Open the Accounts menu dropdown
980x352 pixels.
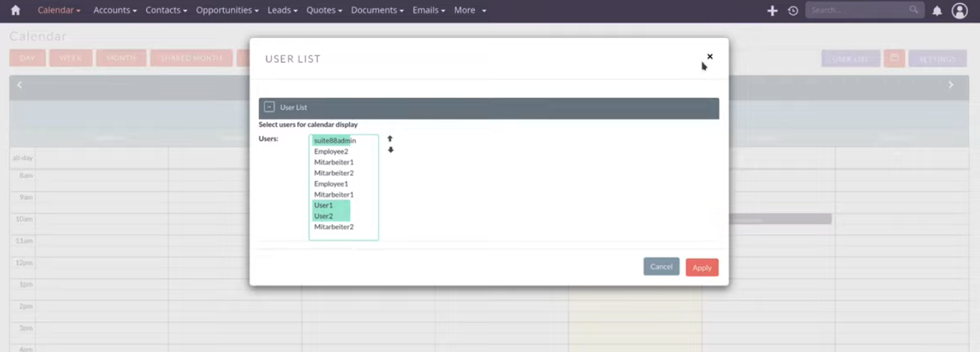115,10
